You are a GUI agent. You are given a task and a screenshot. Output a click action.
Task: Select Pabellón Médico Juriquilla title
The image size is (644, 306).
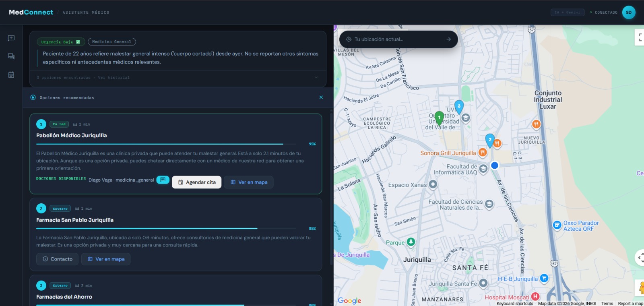tap(72, 136)
